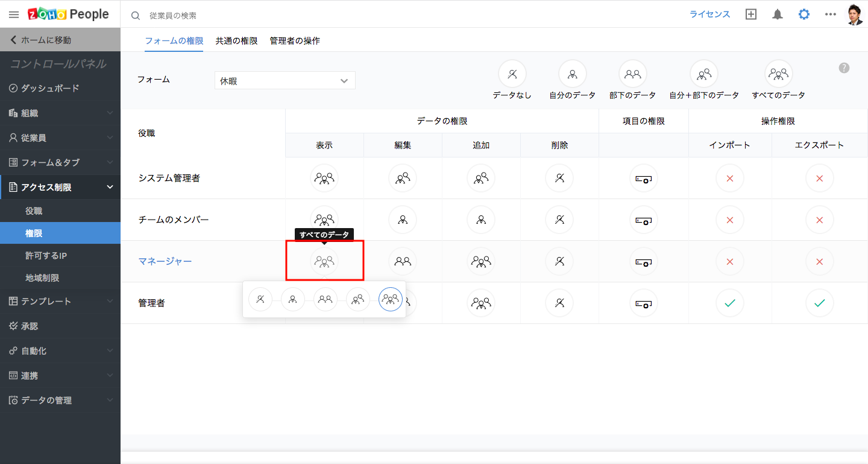Screen dimensions: 868x464
Task: Change システム管理者 削除 data permission icon
Action: pos(559,178)
